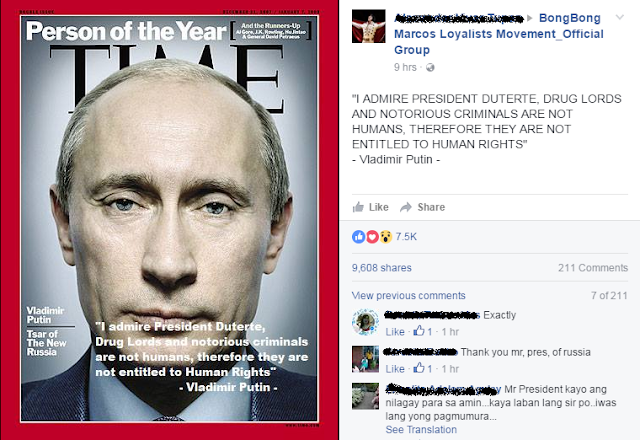This screenshot has width=640, height=440.
Task: Click the public globe privacy icon
Action: click(430, 67)
